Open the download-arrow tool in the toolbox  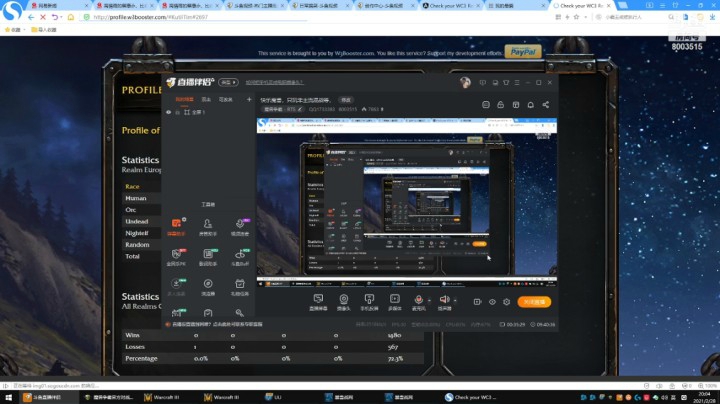click(x=176, y=286)
